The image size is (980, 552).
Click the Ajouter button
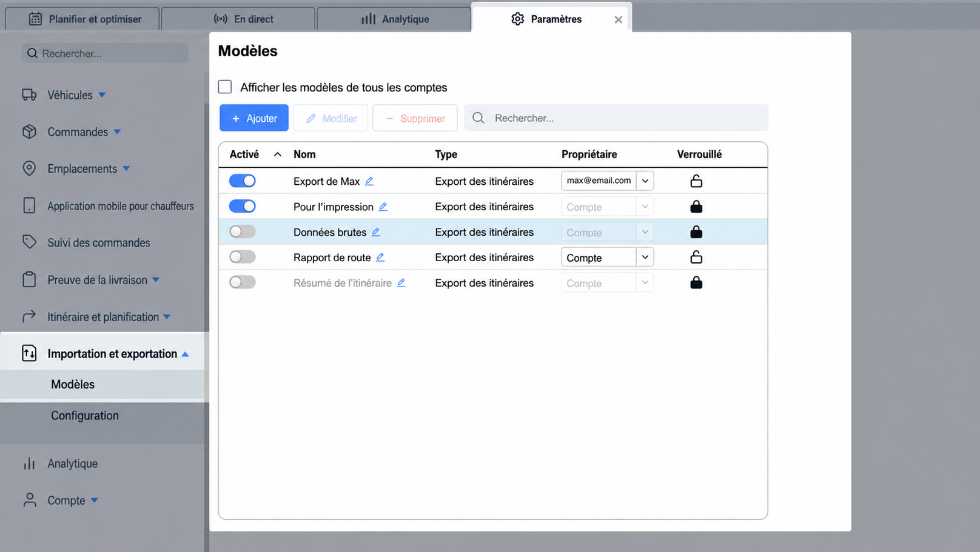point(254,118)
